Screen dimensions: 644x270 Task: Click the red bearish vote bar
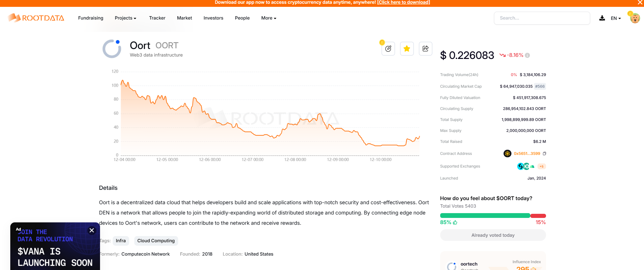pos(538,216)
